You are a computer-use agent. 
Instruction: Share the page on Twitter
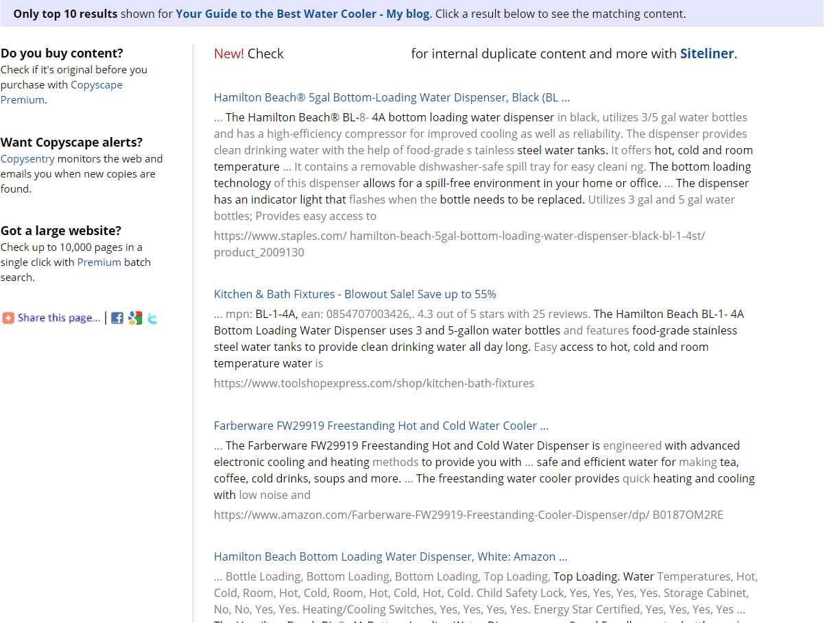(x=152, y=318)
